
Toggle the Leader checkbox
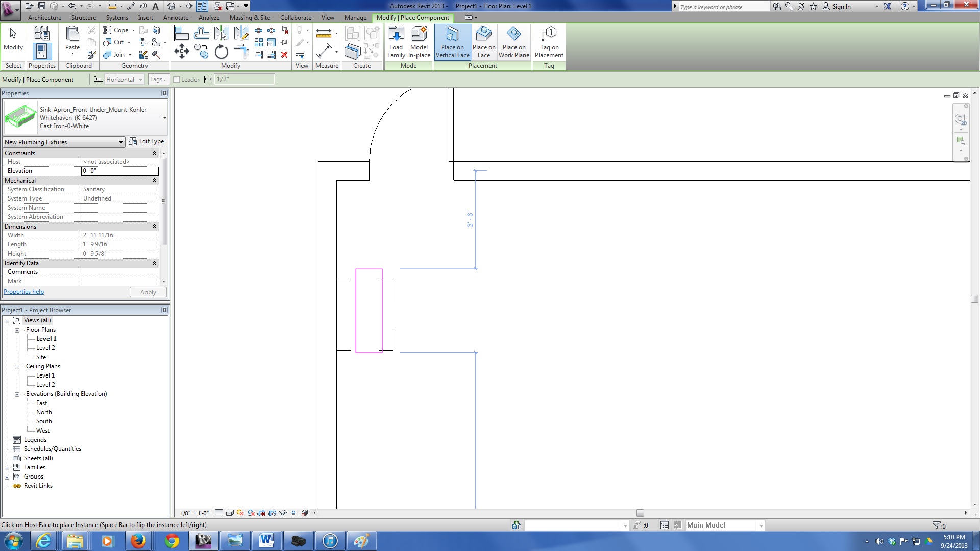(x=177, y=80)
